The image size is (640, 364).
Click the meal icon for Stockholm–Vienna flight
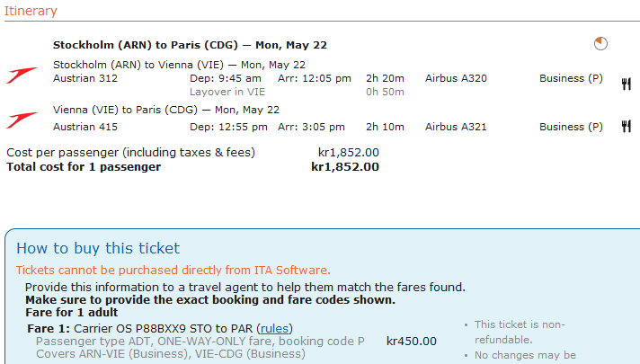626,84
